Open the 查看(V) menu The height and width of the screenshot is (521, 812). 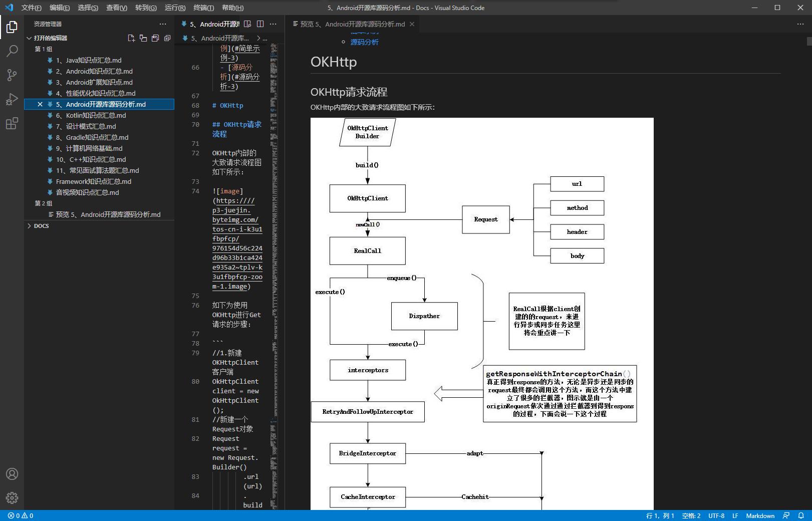click(116, 8)
